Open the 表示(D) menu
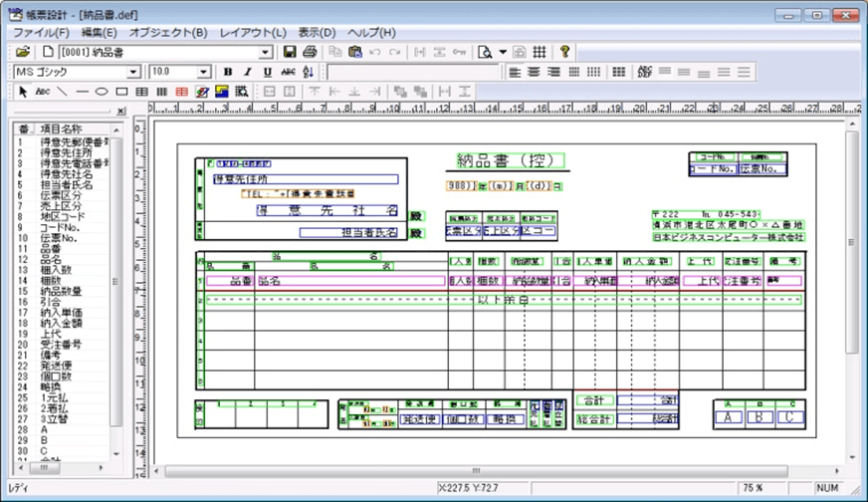This screenshot has width=868, height=502. coord(318,32)
